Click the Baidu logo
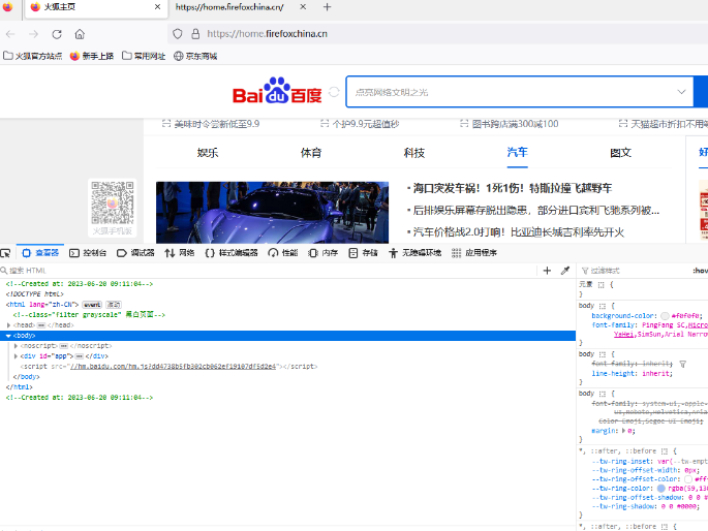Image resolution: width=708 pixels, height=531 pixels. point(277,91)
